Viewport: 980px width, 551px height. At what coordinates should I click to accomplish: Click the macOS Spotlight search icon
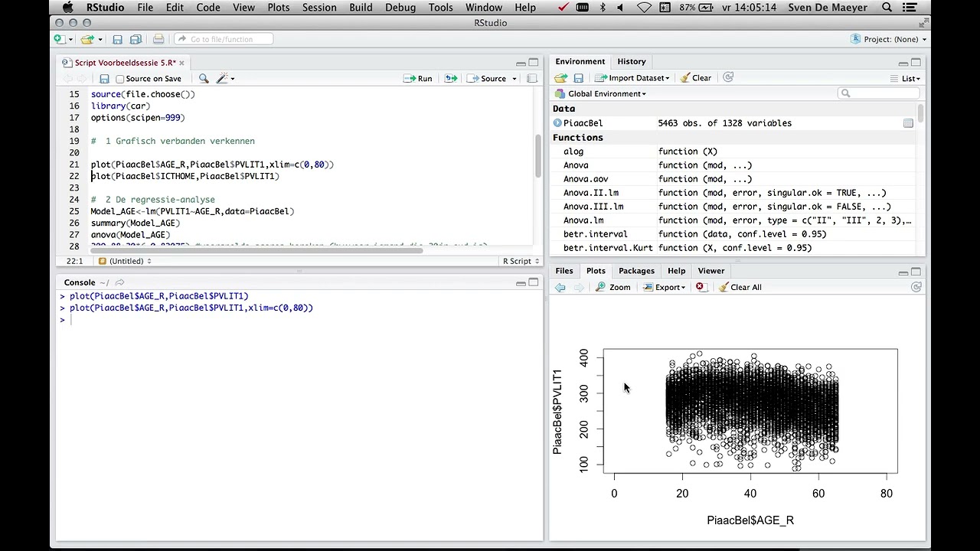tap(887, 8)
